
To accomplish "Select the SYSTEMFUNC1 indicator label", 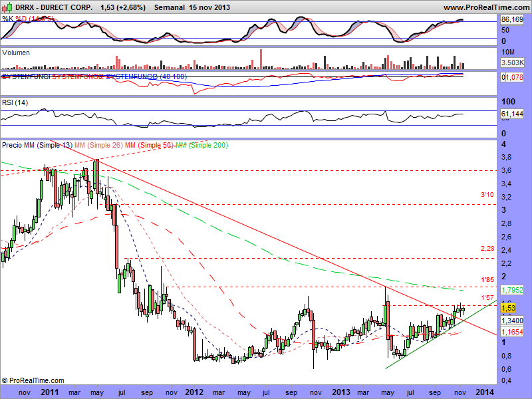I will pos(26,76).
